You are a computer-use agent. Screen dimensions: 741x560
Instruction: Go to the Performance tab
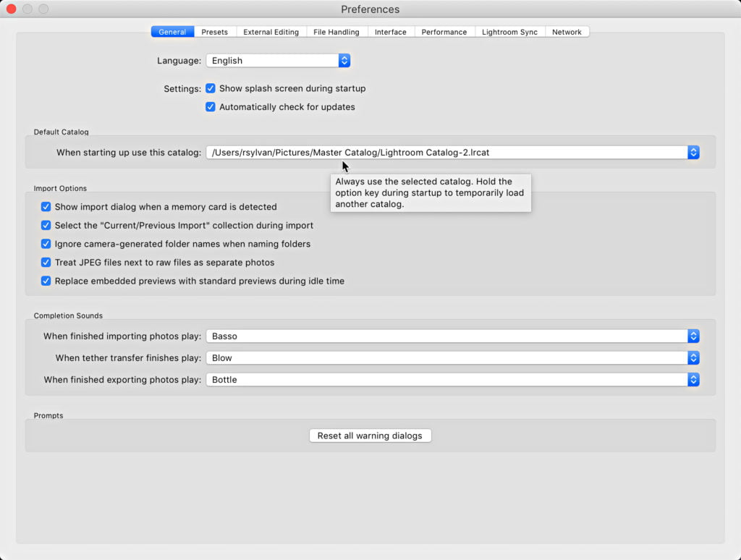click(444, 32)
